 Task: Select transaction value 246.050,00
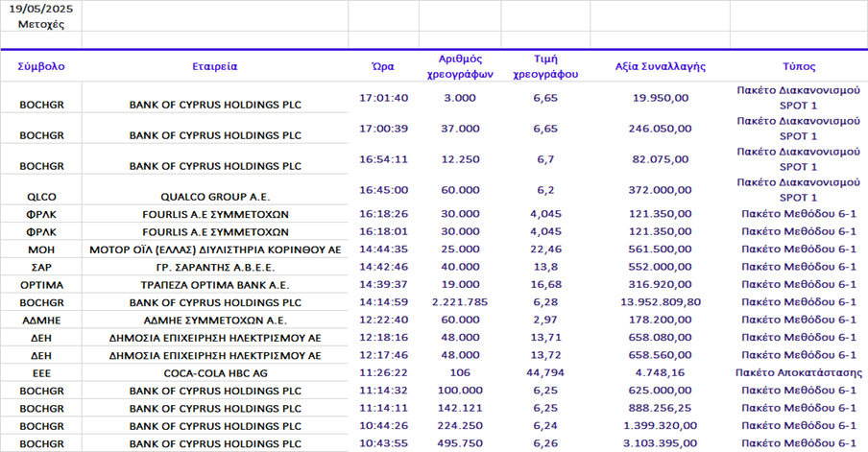pos(661,129)
